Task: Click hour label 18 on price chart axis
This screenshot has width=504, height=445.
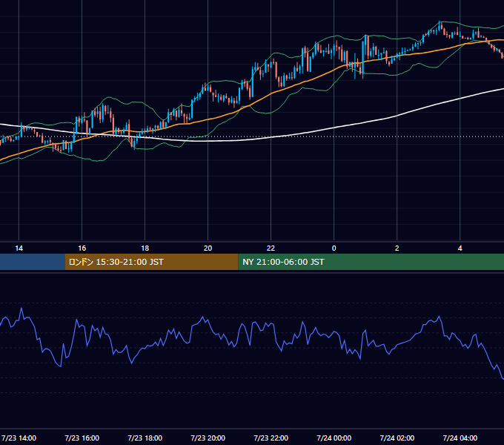Action: [145, 248]
